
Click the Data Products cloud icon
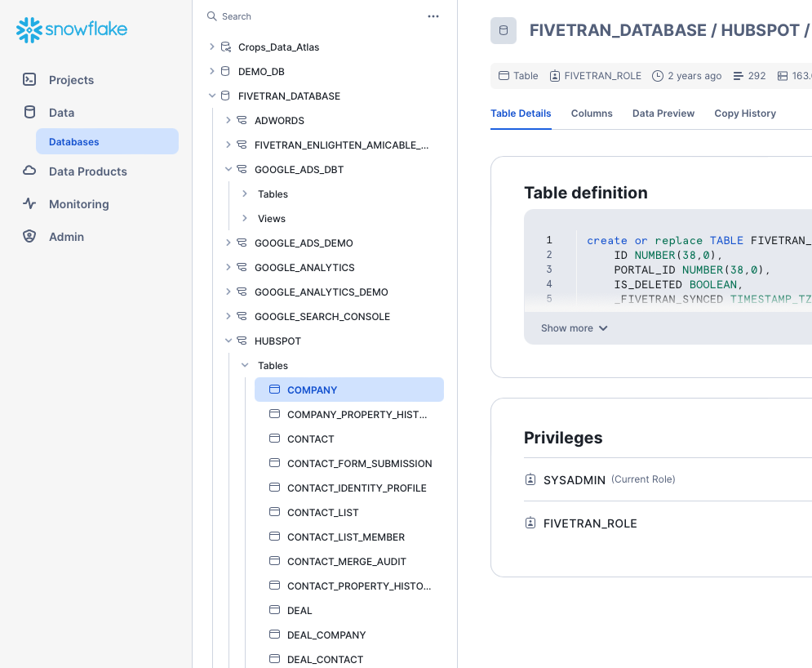[29, 171]
